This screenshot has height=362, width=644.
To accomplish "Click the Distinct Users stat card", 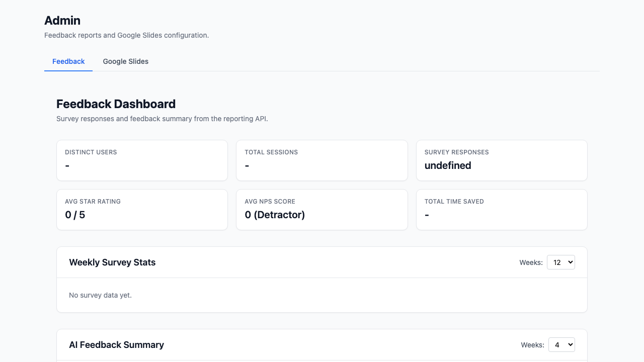I will [x=142, y=160].
